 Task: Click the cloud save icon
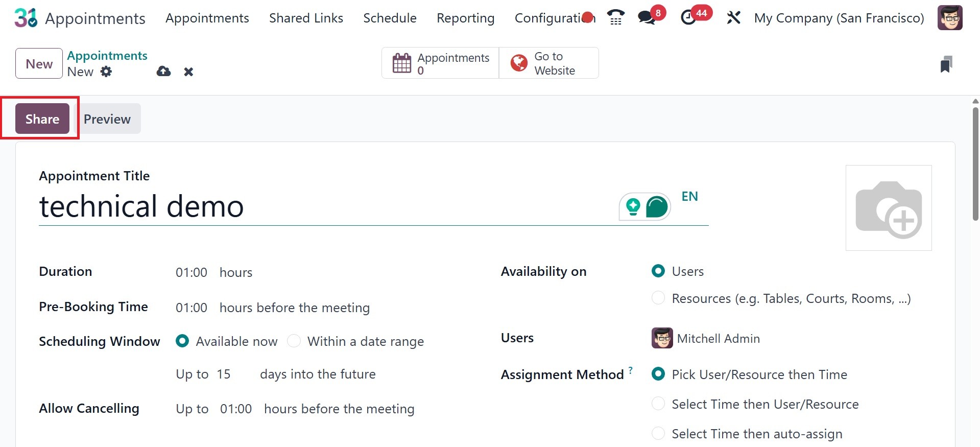click(163, 72)
